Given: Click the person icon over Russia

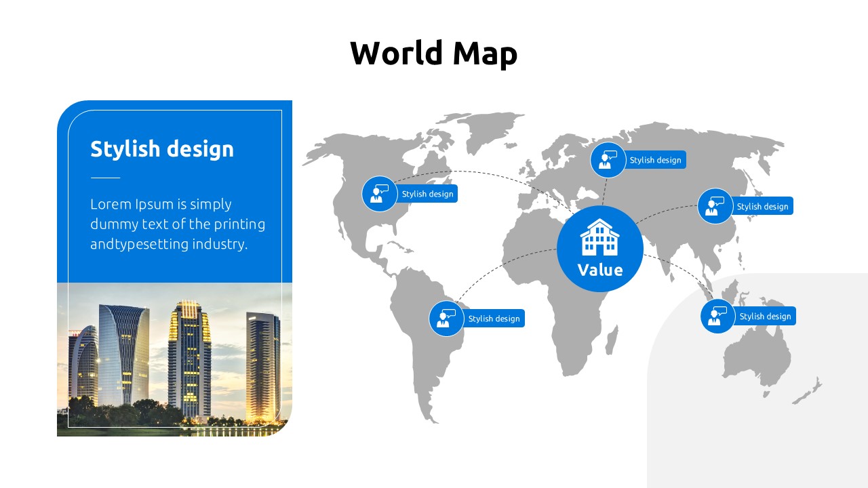Looking at the screenshot, I should tap(608, 160).
